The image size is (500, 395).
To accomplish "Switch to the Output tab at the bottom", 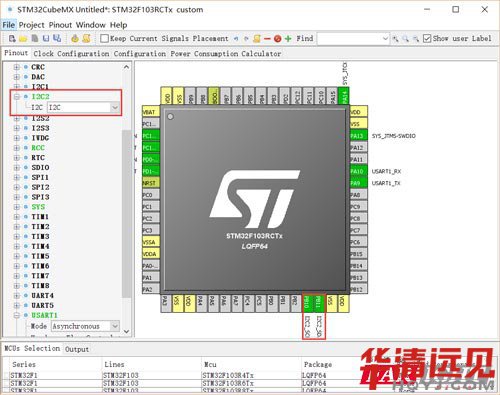I will [77, 349].
